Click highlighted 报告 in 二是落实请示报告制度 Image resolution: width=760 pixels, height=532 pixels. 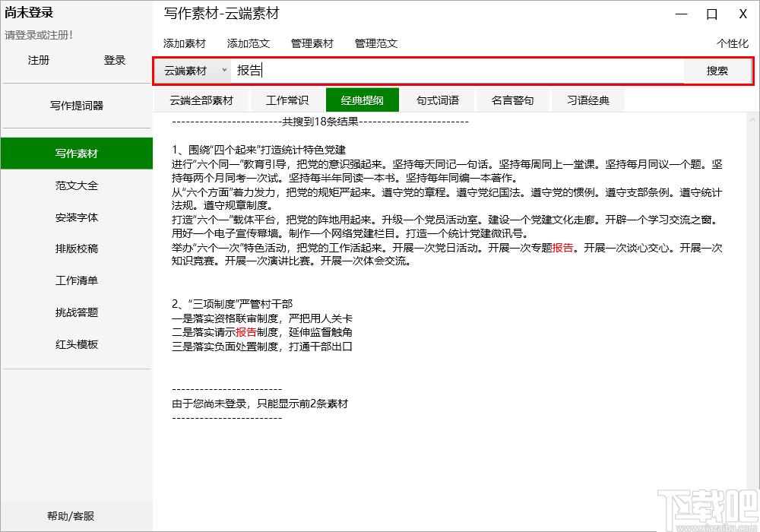point(246,332)
